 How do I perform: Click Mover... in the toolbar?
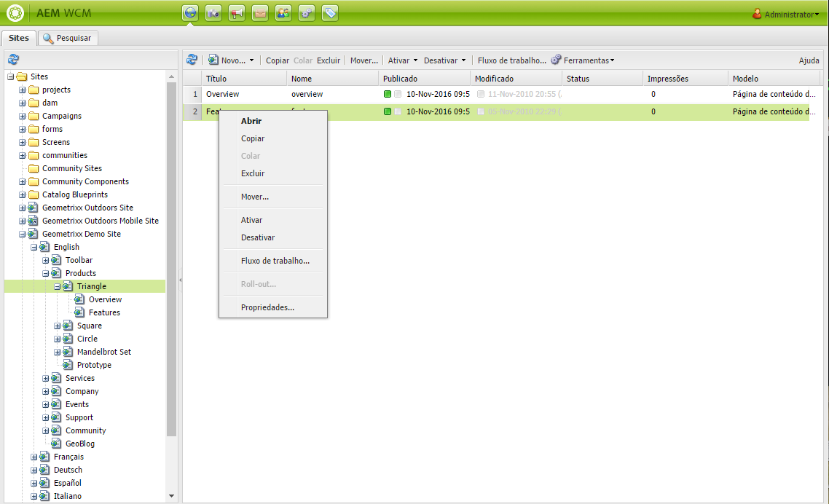pyautogui.click(x=364, y=60)
